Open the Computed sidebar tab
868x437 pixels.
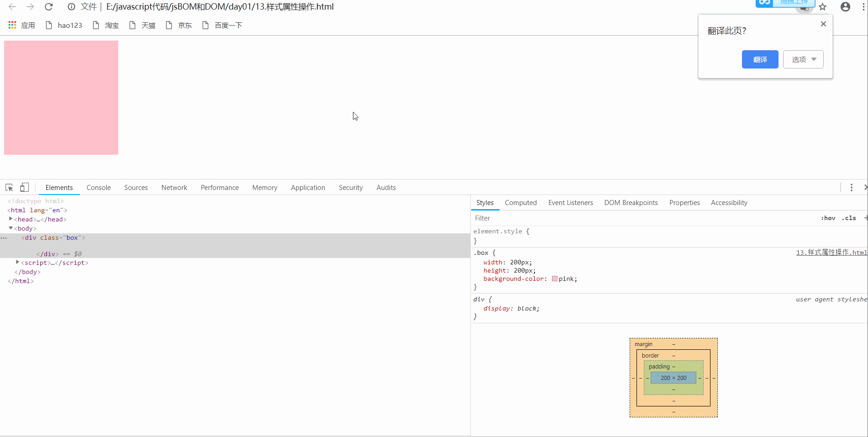point(521,203)
